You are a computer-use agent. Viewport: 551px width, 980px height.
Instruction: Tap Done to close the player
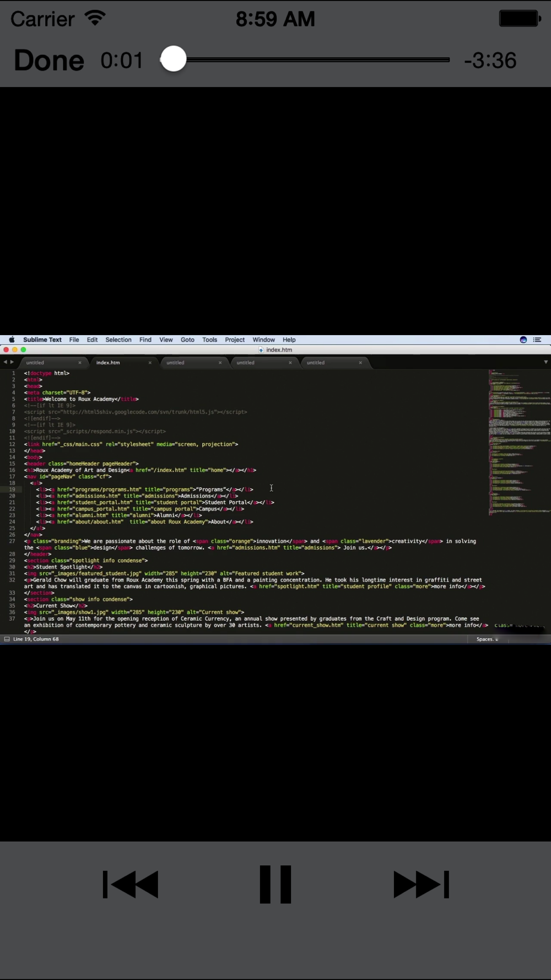(49, 60)
